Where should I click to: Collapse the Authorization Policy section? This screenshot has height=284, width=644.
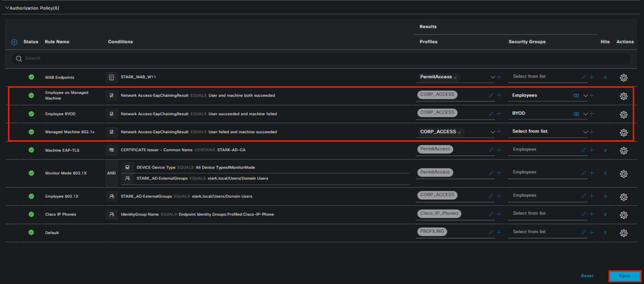coord(7,8)
